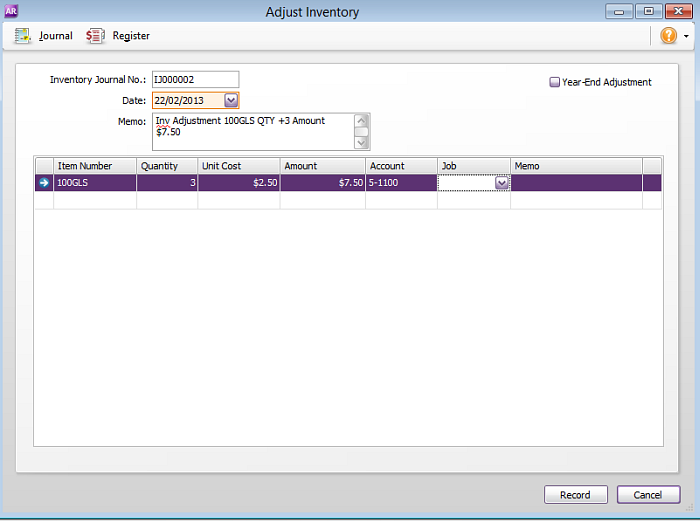The height and width of the screenshot is (521, 700).
Task: Select the Item Number column header
Action: [94, 166]
